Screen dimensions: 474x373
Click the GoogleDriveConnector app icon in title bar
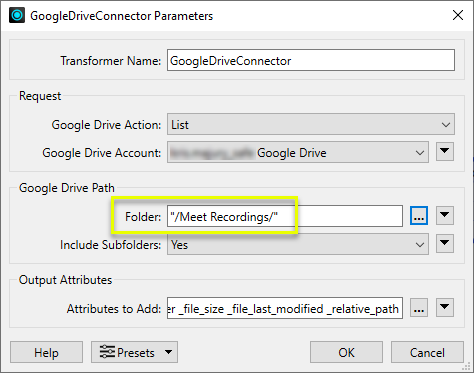click(17, 15)
